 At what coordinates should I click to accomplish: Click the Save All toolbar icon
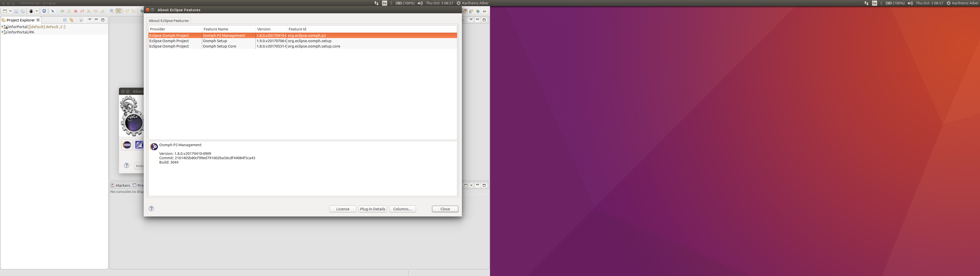(23, 11)
